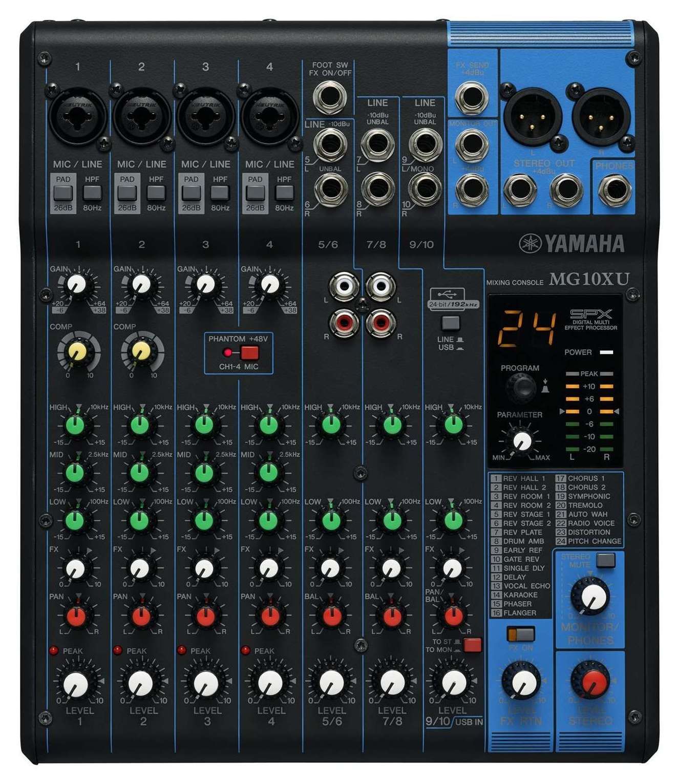Image resolution: width=677 pixels, height=784 pixels.
Task: Toggle the channel 3 HPF 80Hz switch
Action: [220, 193]
